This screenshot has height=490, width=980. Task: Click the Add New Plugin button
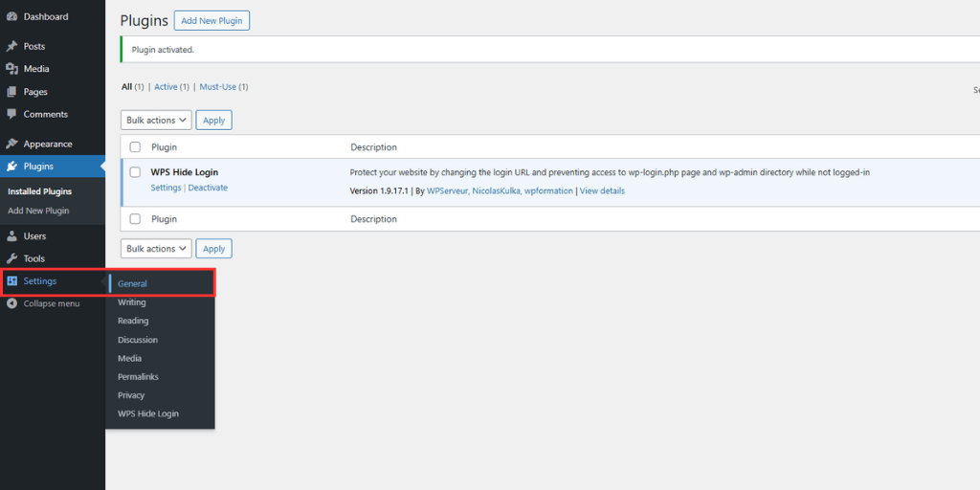point(212,21)
